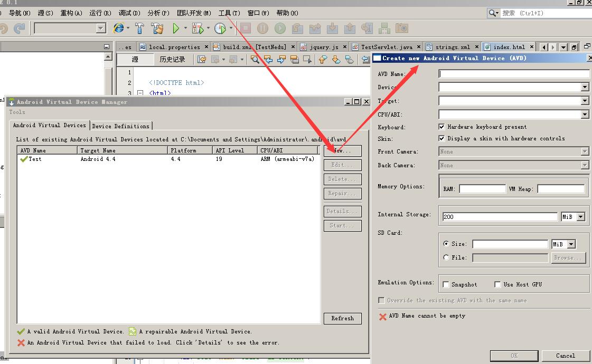Click the Pause debugger icon
This screenshot has height=364, width=592.
point(263,28)
